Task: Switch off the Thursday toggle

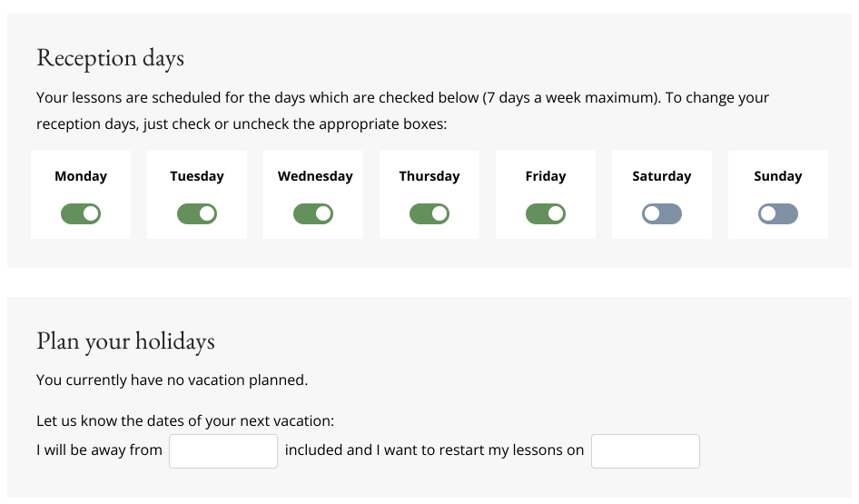Action: tap(429, 214)
